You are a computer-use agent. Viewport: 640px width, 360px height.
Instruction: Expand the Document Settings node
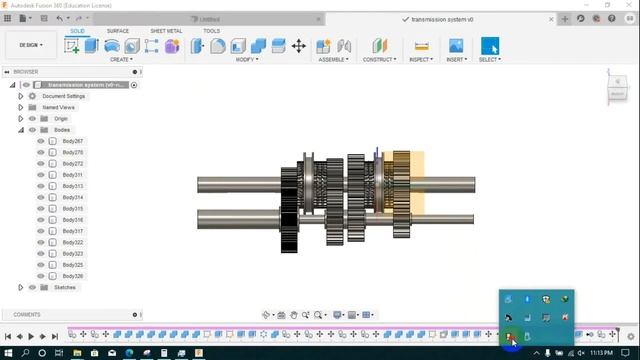tap(20, 96)
